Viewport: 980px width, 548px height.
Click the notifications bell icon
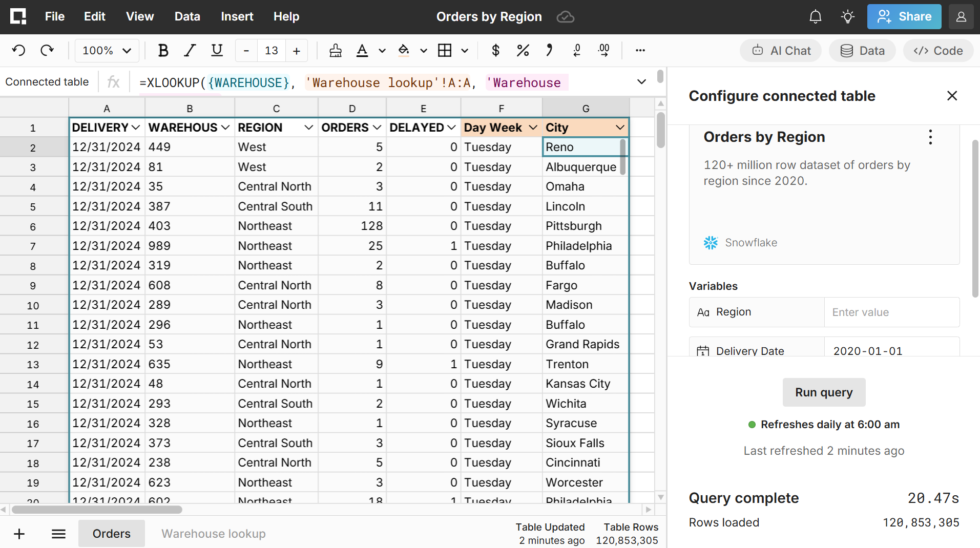tap(816, 16)
